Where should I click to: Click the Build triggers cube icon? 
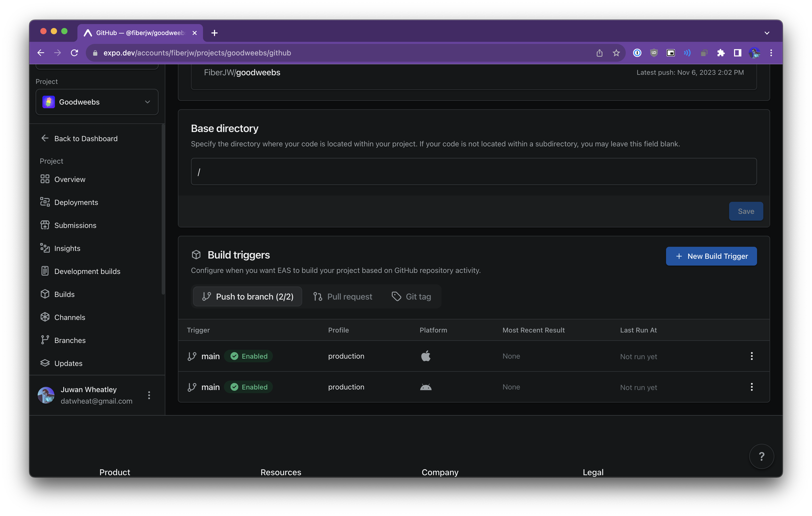(196, 254)
